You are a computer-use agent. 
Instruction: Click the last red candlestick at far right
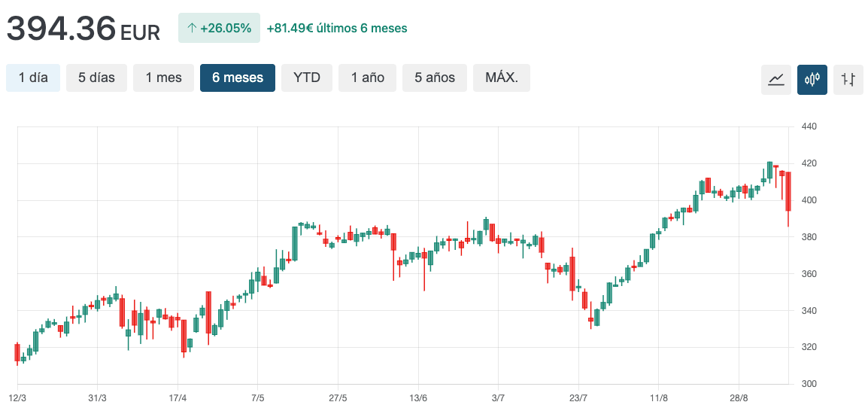(788, 192)
